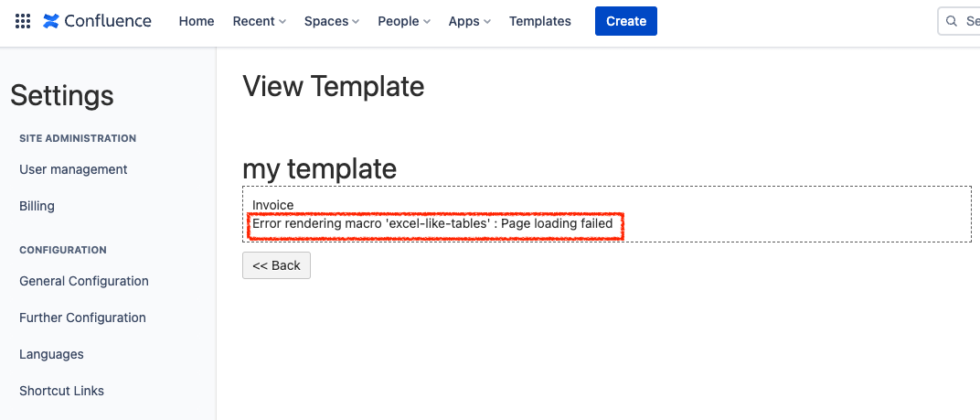Click the Confluence logo icon
Screen dimensions: 980x420
point(51,21)
